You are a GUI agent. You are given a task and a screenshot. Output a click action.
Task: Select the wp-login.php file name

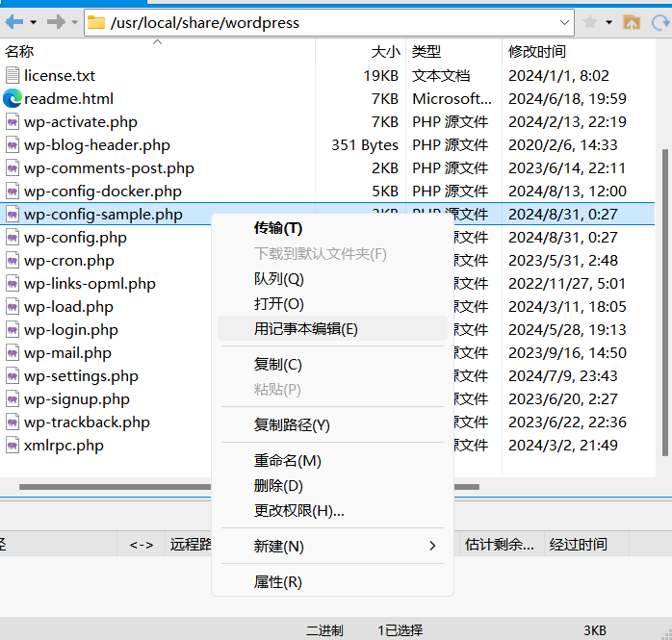tap(71, 330)
